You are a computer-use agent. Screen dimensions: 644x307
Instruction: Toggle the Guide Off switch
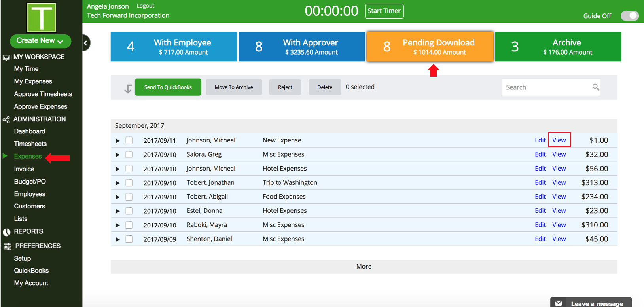coord(629,16)
